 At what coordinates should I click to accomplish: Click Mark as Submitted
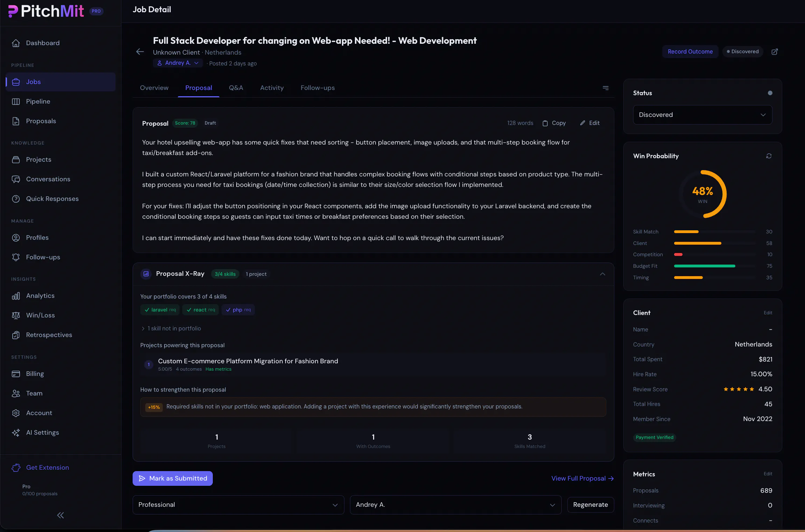pyautogui.click(x=173, y=478)
